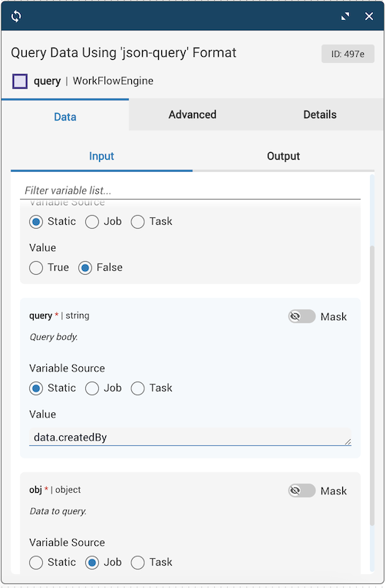Toggle Mask switch for obj variable
Image resolution: width=386 pixels, height=588 pixels.
(x=302, y=491)
